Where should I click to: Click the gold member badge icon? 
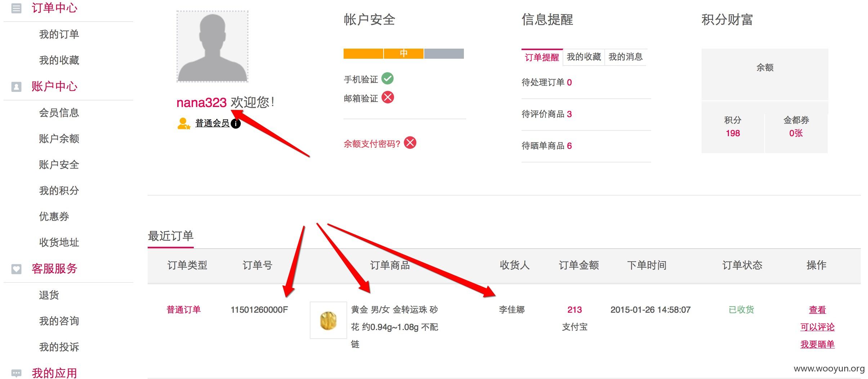(184, 124)
